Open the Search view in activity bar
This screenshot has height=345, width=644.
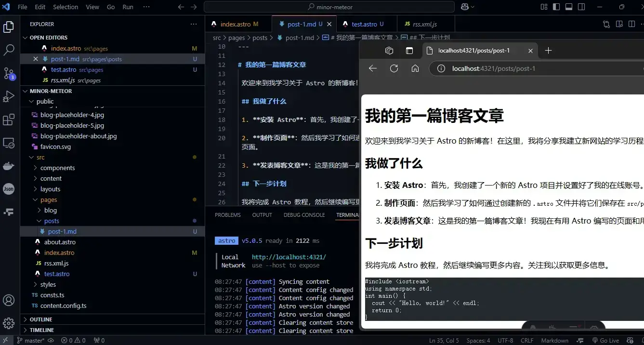(9, 50)
